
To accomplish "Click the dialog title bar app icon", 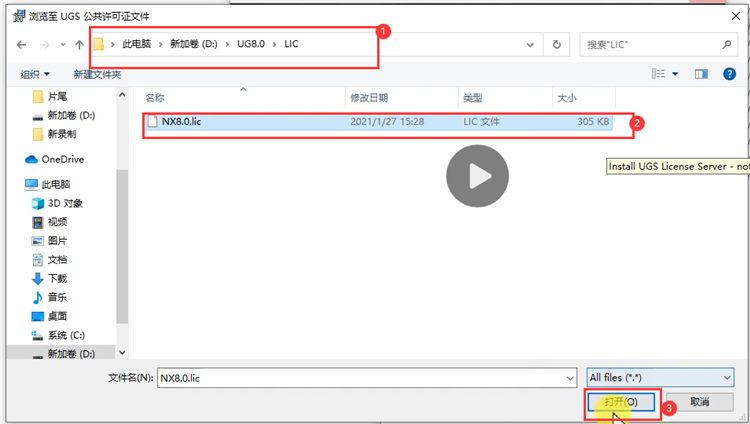I will (x=19, y=16).
